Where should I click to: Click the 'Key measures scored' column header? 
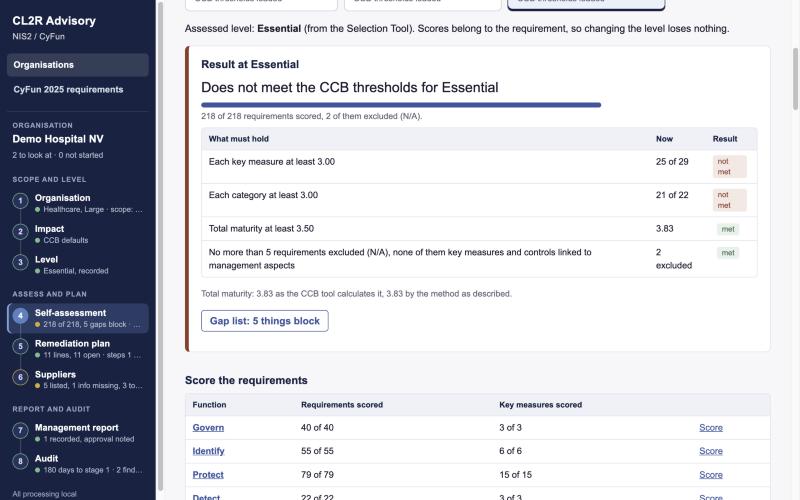(x=540, y=405)
